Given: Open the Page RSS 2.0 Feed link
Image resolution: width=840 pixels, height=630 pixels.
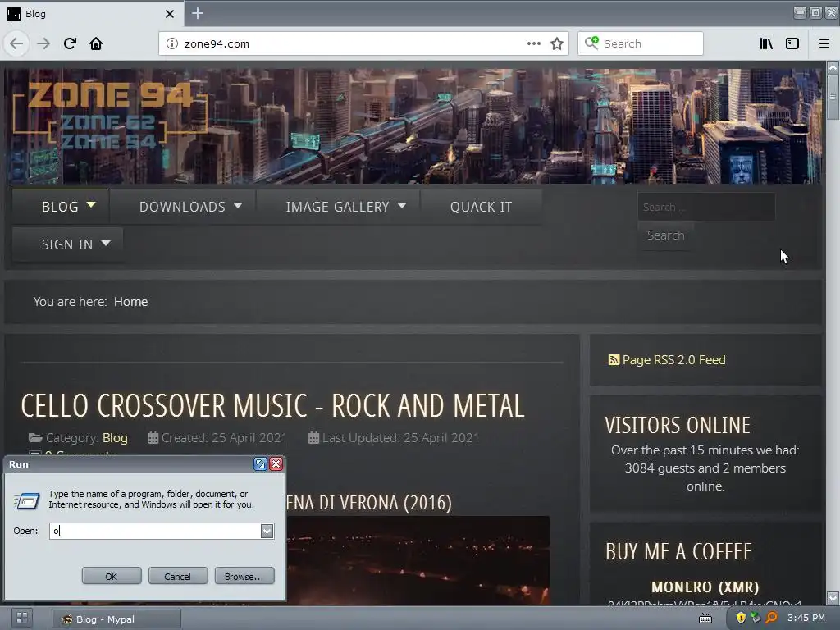Looking at the screenshot, I should coord(674,360).
